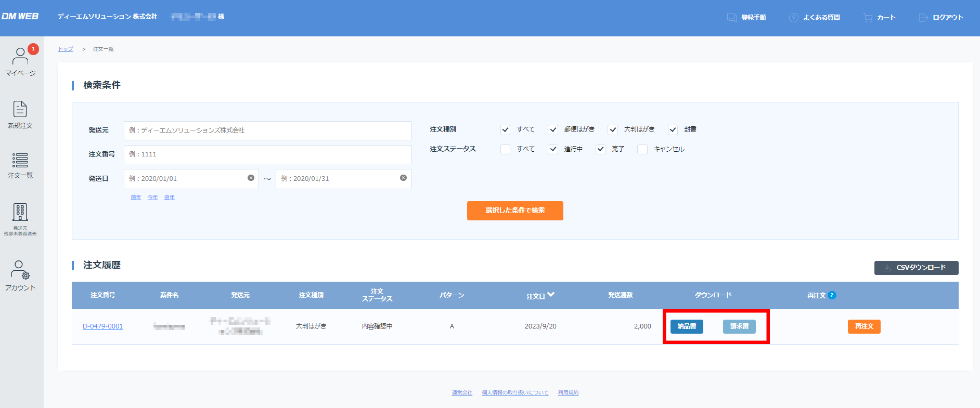The width and height of the screenshot is (980, 408).
Task: Click the end 発送日 date field
Action: pyautogui.click(x=343, y=179)
